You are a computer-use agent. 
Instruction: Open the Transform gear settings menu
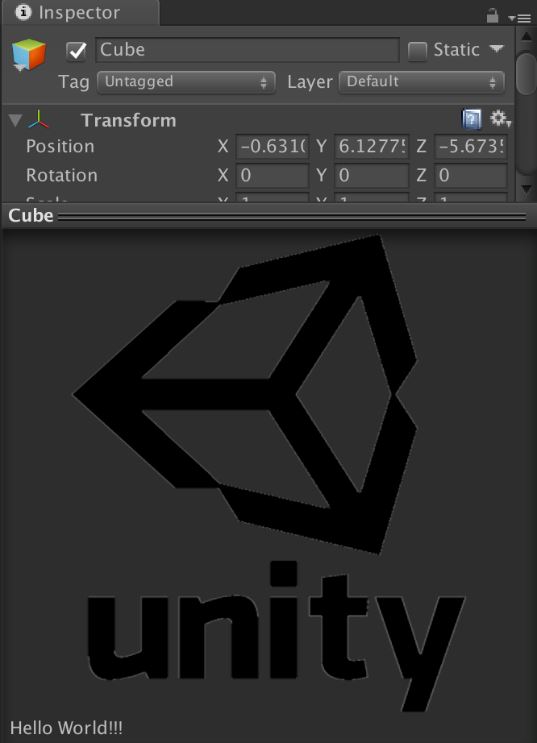(500, 118)
